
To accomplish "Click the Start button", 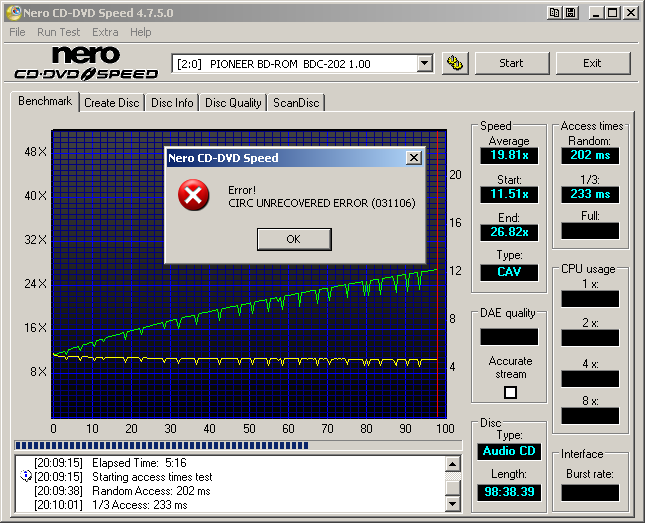I will tap(511, 63).
